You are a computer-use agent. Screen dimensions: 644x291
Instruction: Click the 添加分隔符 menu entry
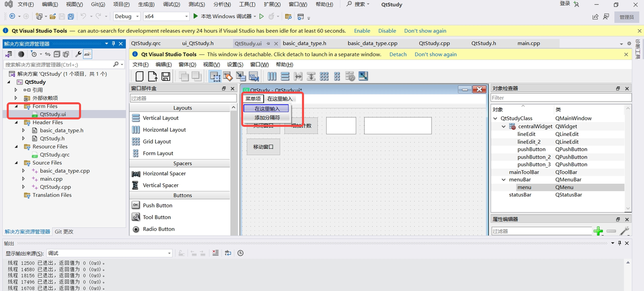[267, 117]
